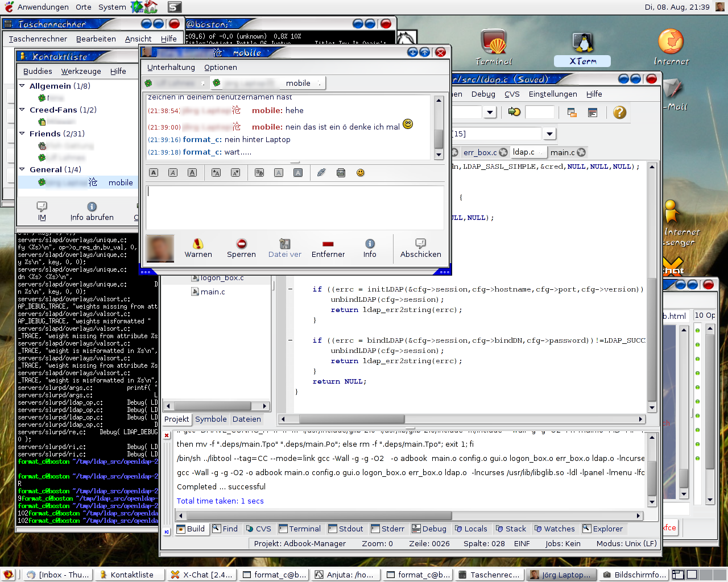This screenshot has height=582, width=728.
Task: Click the Abschicken send button
Action: (420, 248)
